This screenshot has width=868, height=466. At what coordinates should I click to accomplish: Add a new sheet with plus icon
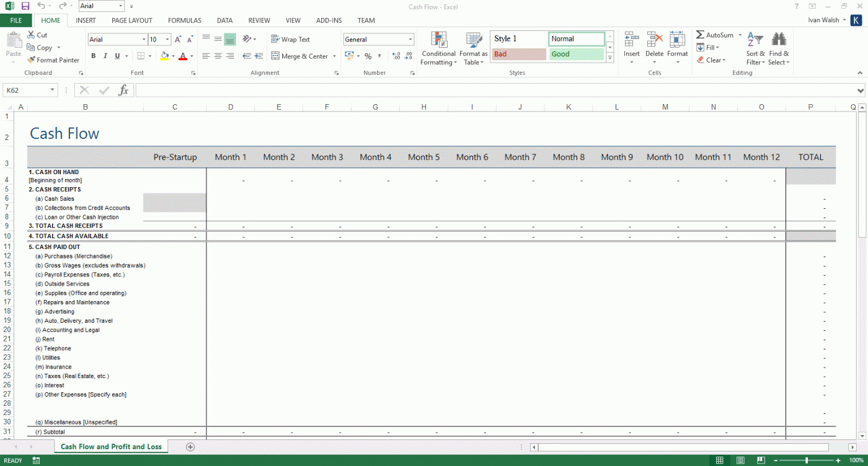tap(190, 447)
